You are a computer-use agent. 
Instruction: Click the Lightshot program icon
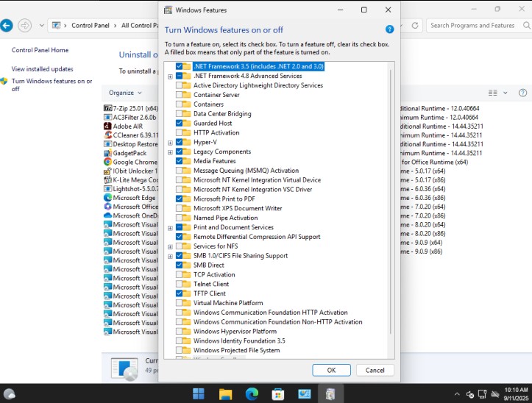107,188
